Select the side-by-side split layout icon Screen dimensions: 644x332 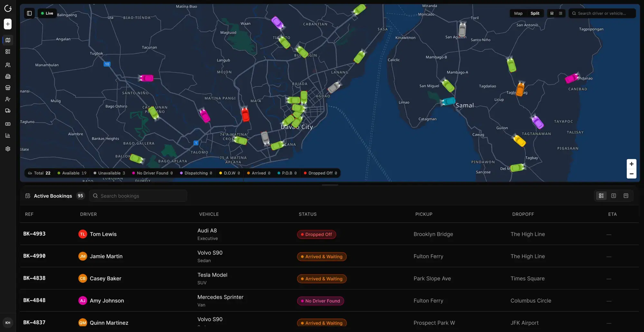[x=561, y=13]
